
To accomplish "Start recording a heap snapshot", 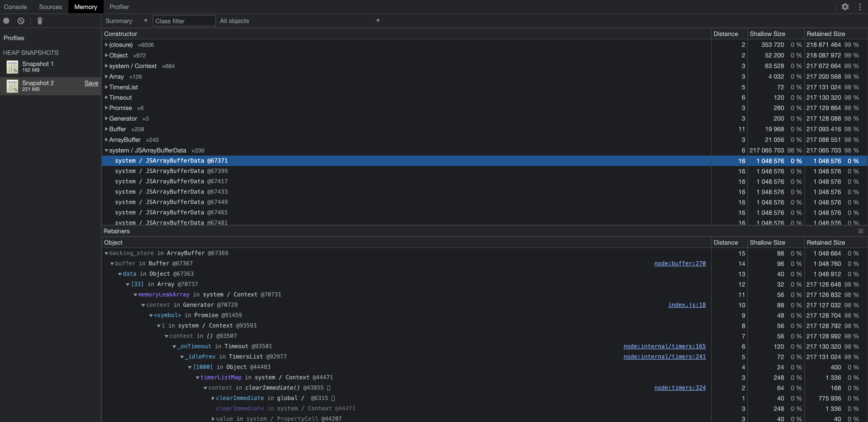I will coord(6,21).
